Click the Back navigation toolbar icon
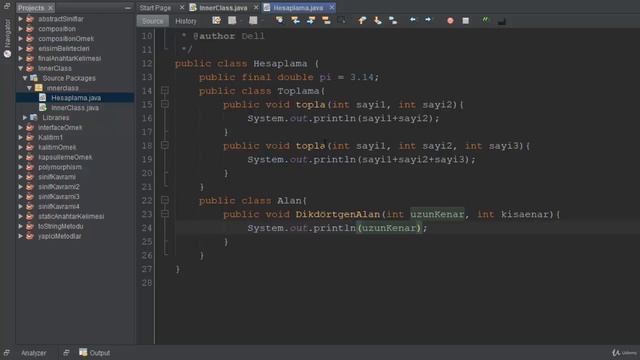This screenshot has width=640, height=360. click(x=232, y=20)
